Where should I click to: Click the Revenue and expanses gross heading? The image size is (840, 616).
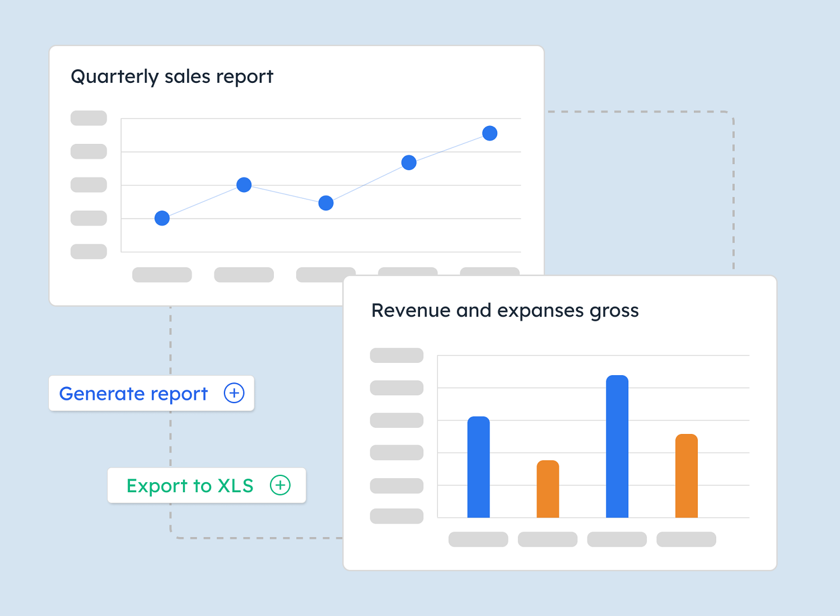(505, 310)
